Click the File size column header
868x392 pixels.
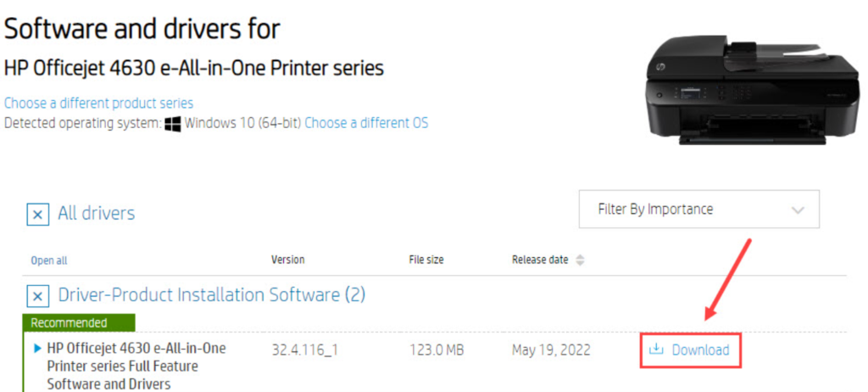(426, 260)
